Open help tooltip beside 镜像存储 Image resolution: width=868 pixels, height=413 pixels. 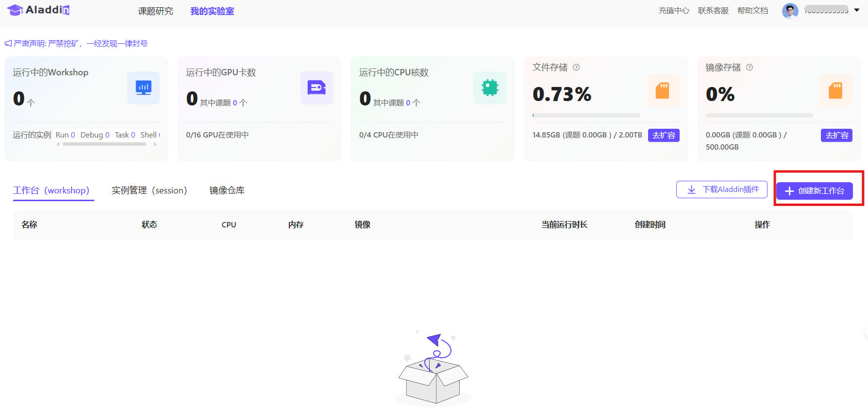750,68
